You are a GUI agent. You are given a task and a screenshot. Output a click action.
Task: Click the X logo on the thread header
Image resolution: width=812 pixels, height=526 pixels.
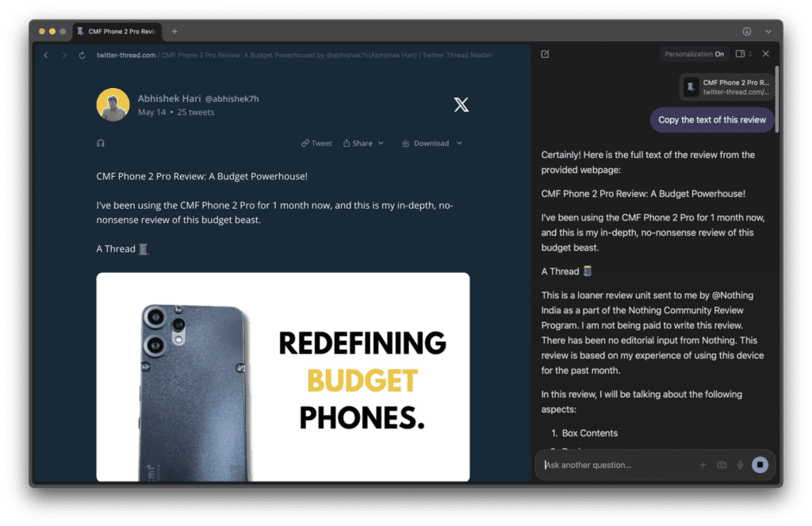pyautogui.click(x=461, y=105)
